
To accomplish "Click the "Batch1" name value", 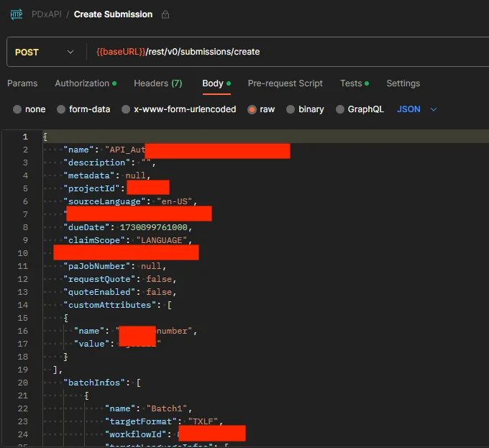I will point(167,408).
